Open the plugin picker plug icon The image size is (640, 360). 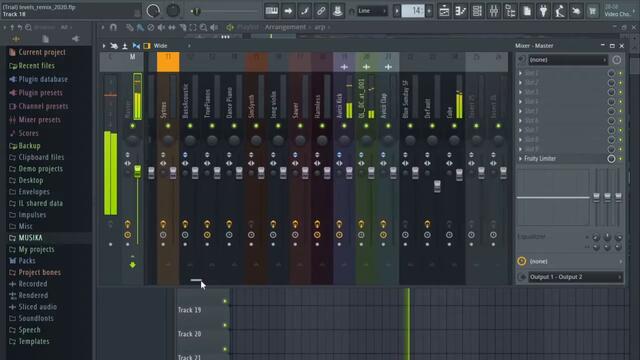[x=543, y=11]
